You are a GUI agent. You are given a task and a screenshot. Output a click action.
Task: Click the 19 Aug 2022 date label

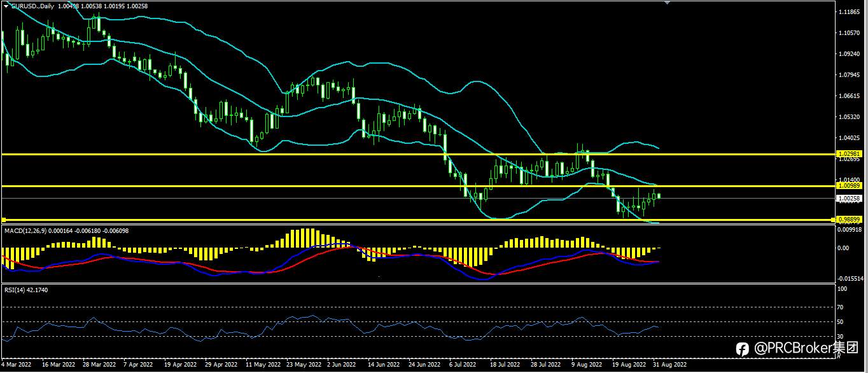(628, 365)
